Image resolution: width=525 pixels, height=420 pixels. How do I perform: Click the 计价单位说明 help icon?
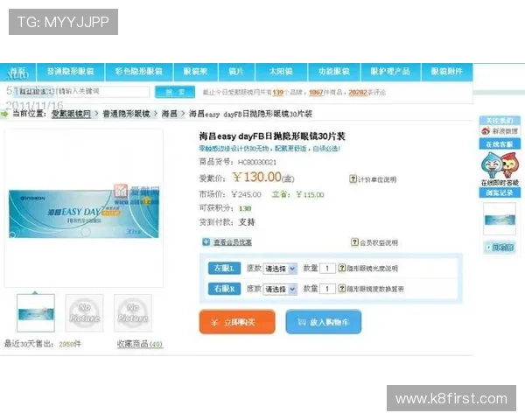[x=353, y=178]
